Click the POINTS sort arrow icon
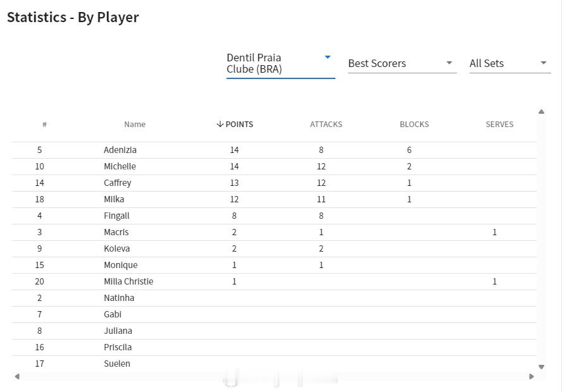The width and height of the screenshot is (562, 392). pyautogui.click(x=220, y=125)
